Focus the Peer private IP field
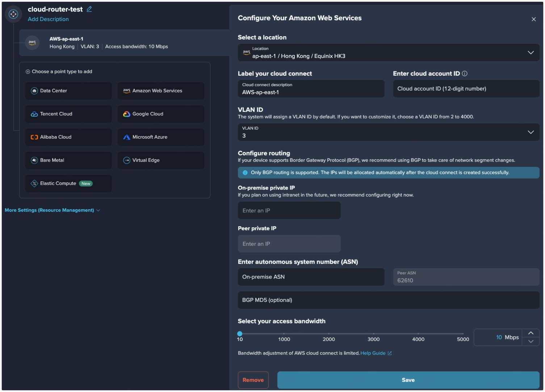This screenshot has width=545, height=392. point(289,244)
